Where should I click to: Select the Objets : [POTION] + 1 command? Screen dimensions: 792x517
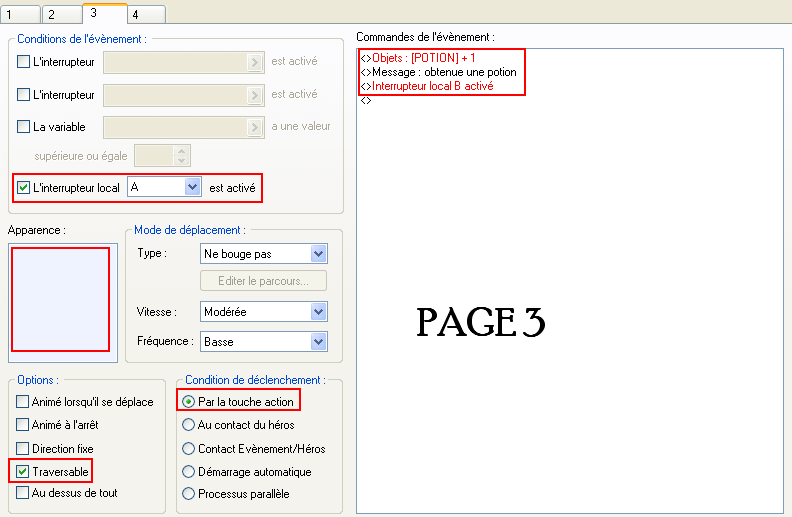pyautogui.click(x=418, y=58)
